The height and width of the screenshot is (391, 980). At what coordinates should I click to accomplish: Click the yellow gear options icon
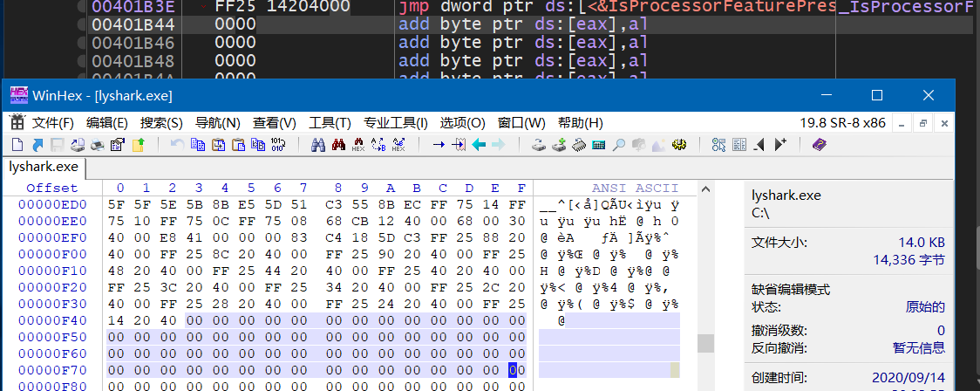(678, 145)
